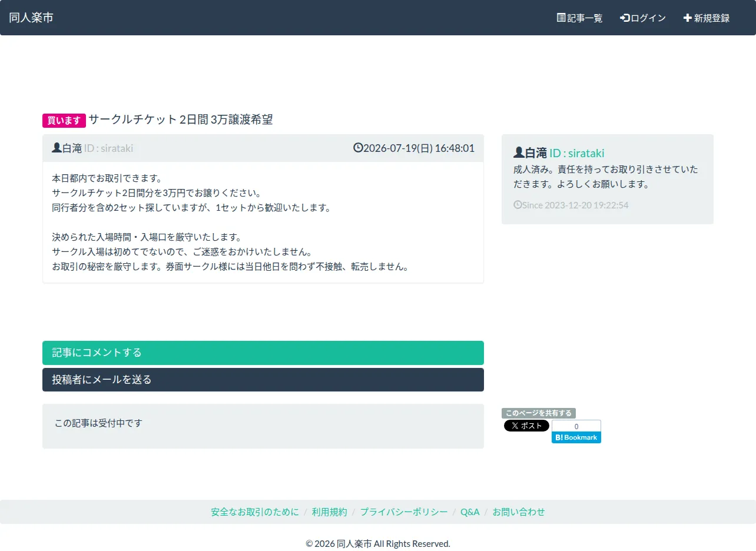Click the Hatena bookmark count box
756x551 pixels.
[x=576, y=426]
